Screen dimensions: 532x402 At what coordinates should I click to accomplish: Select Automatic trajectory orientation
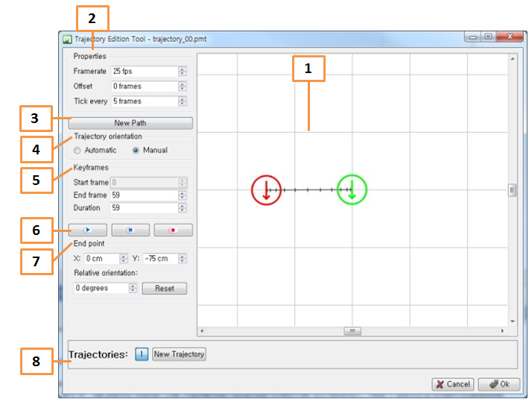(77, 150)
